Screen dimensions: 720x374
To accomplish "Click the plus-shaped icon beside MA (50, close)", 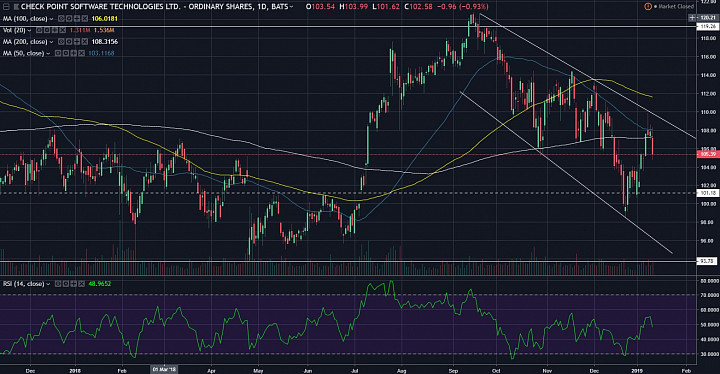I will (x=73, y=53).
